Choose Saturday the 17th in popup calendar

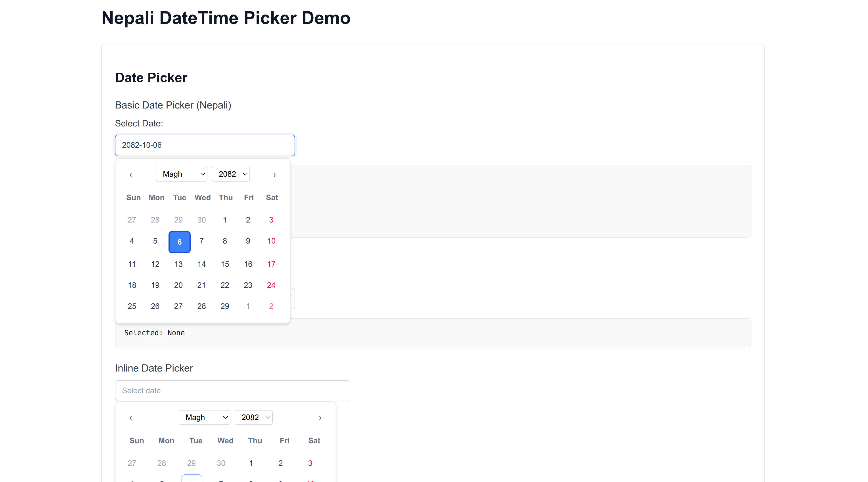[271, 264]
